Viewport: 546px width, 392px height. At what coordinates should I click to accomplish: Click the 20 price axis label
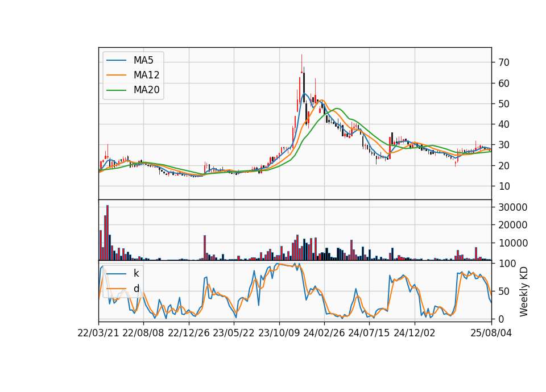point(504,166)
